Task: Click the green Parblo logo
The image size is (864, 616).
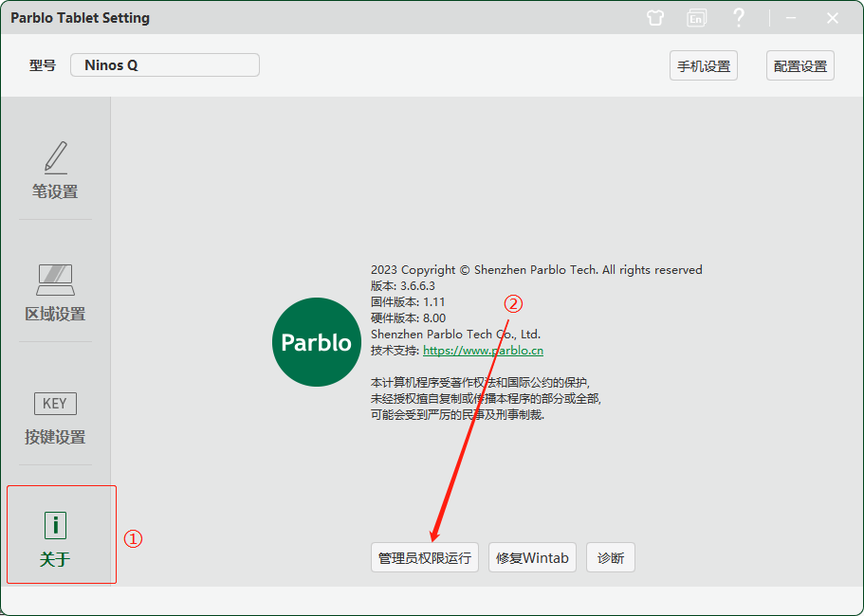Action: click(317, 342)
